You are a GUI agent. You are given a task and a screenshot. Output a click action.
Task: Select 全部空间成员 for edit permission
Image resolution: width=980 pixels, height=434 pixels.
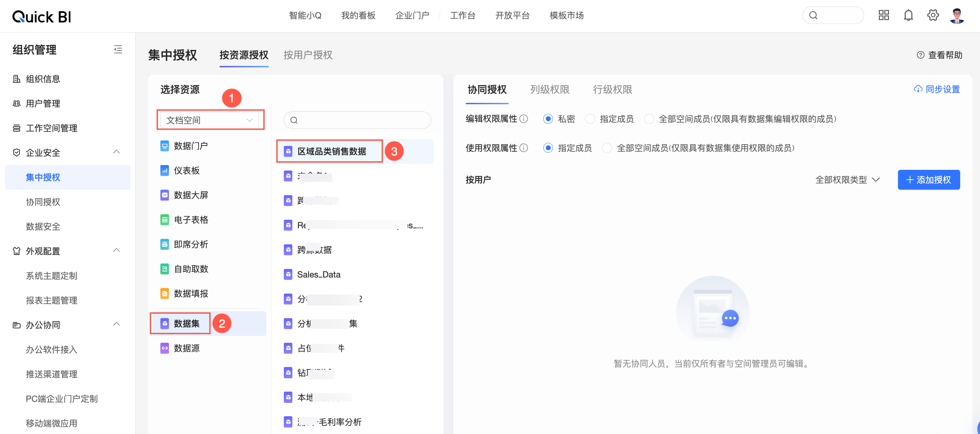649,119
